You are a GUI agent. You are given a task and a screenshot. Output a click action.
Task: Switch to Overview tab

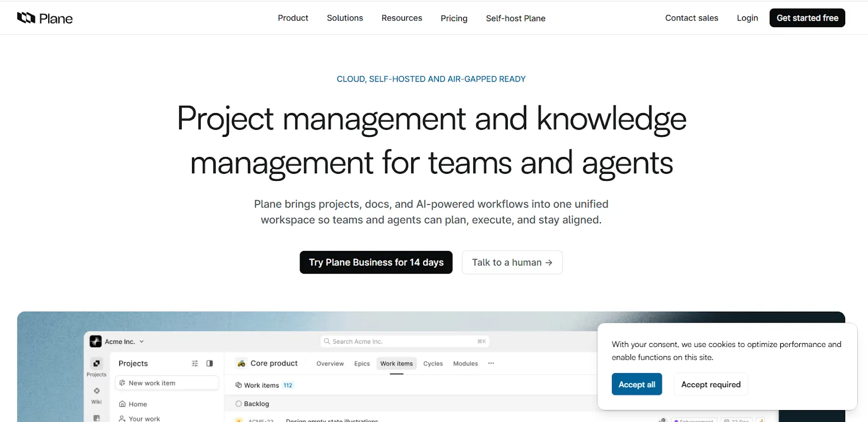click(330, 364)
